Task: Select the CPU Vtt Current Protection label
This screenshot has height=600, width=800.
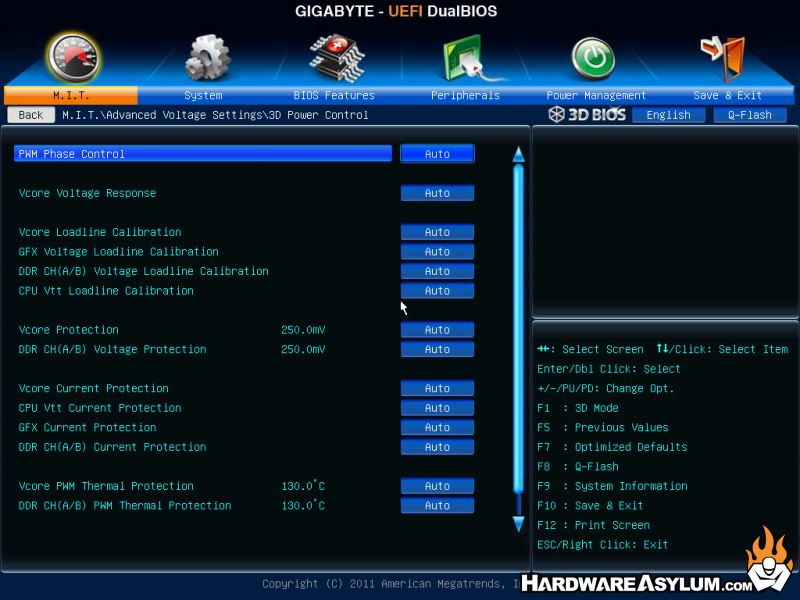Action: tap(100, 408)
